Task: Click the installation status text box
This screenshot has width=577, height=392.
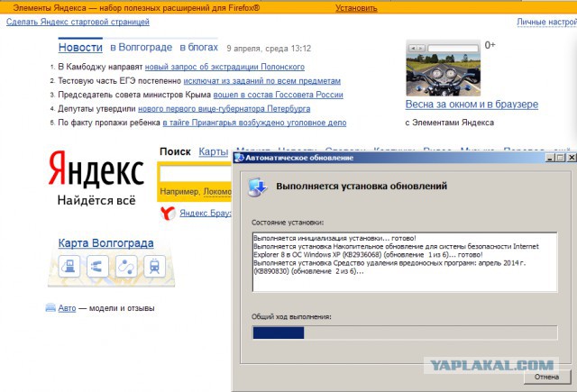Action: point(405,262)
